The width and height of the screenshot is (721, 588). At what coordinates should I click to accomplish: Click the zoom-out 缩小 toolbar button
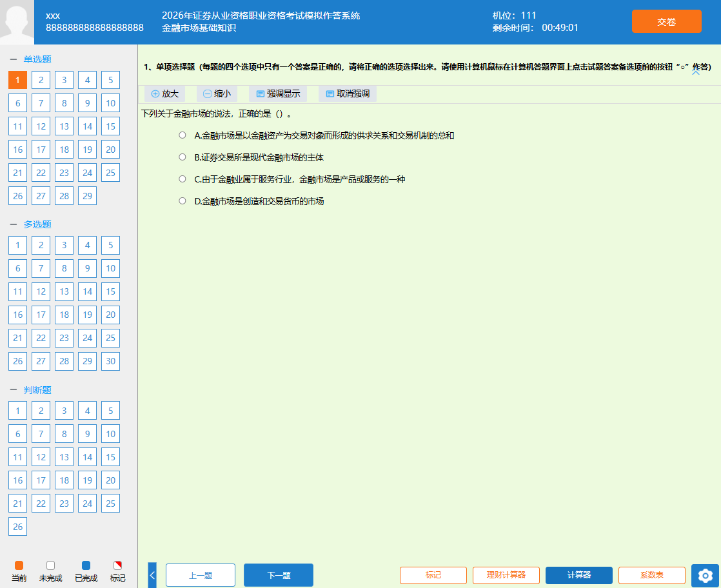click(217, 93)
